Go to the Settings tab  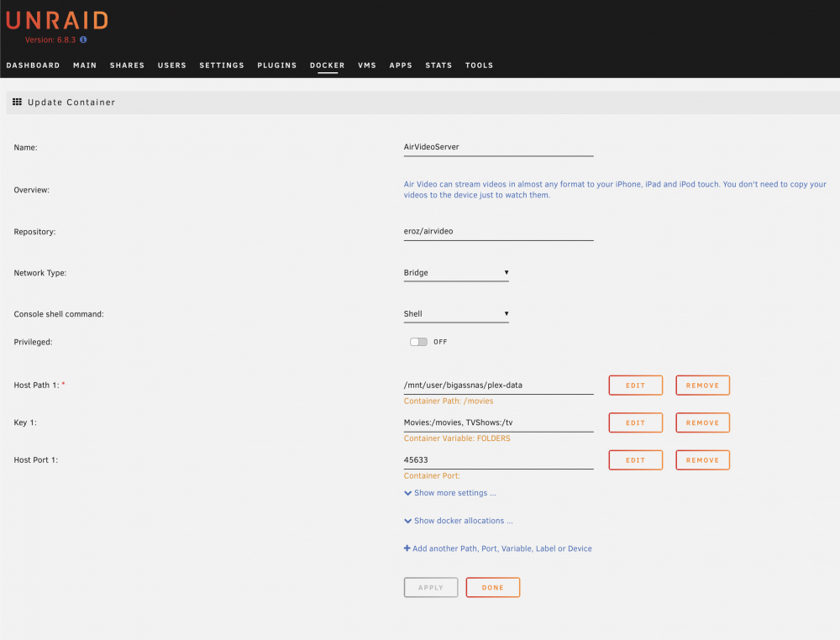(222, 66)
